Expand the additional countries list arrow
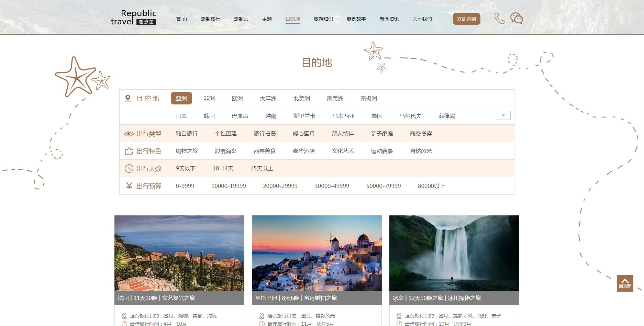 pyautogui.click(x=503, y=115)
